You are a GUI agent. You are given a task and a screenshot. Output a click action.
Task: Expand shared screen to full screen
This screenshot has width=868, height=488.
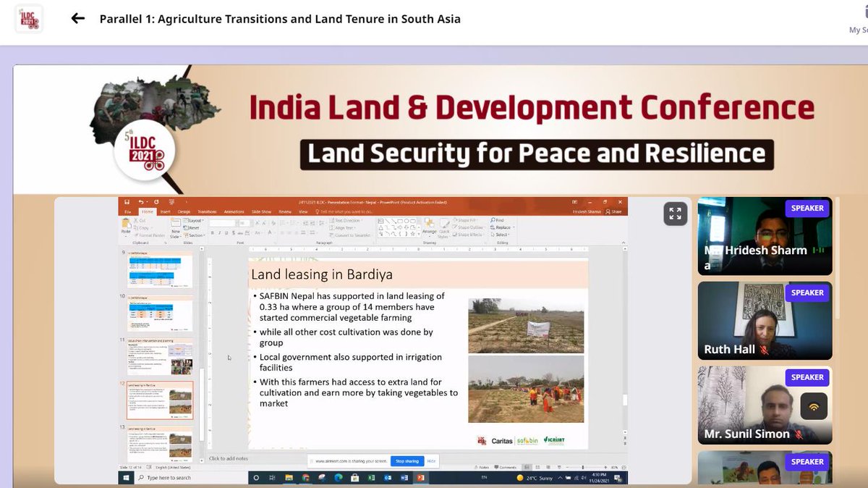(x=675, y=214)
